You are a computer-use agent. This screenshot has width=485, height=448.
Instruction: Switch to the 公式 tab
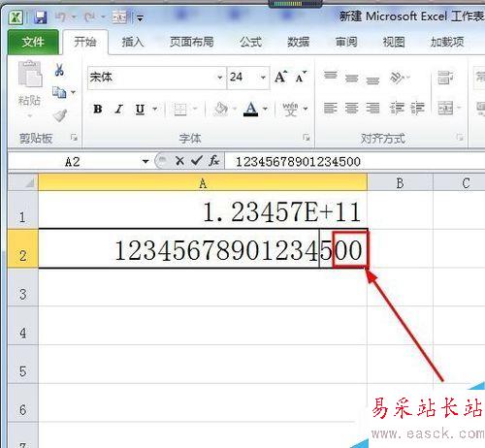pyautogui.click(x=250, y=42)
